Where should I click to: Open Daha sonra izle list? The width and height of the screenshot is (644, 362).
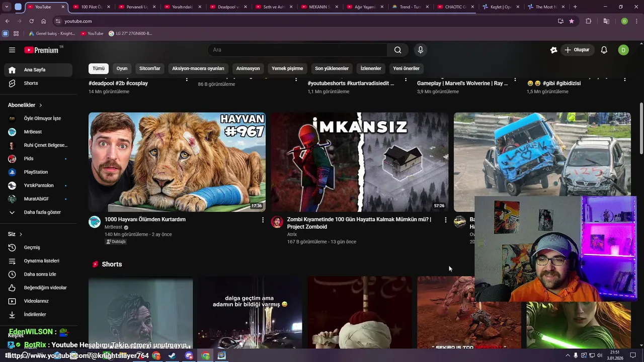click(x=38, y=274)
